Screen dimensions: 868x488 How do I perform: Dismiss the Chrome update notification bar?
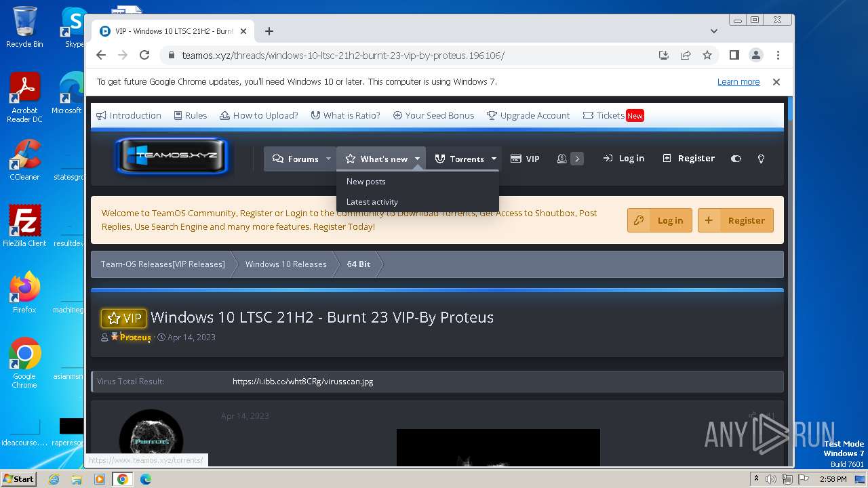click(776, 81)
